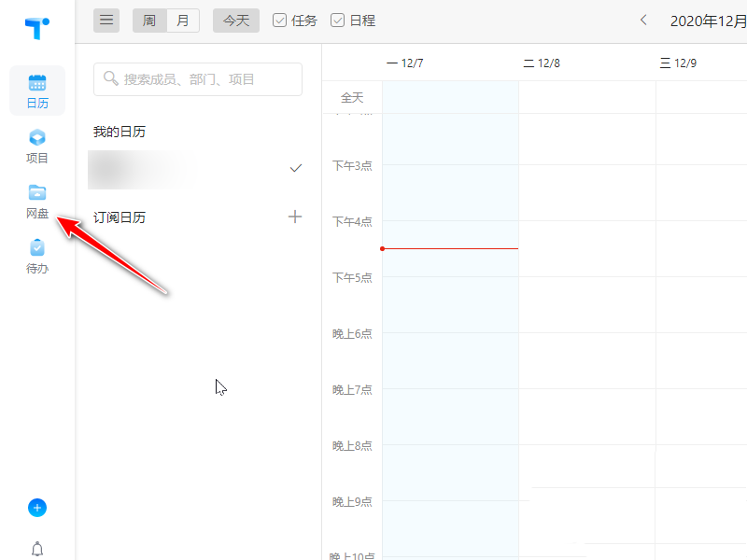
Task: Open the hamburger menu in the toolbar
Action: pos(106,20)
